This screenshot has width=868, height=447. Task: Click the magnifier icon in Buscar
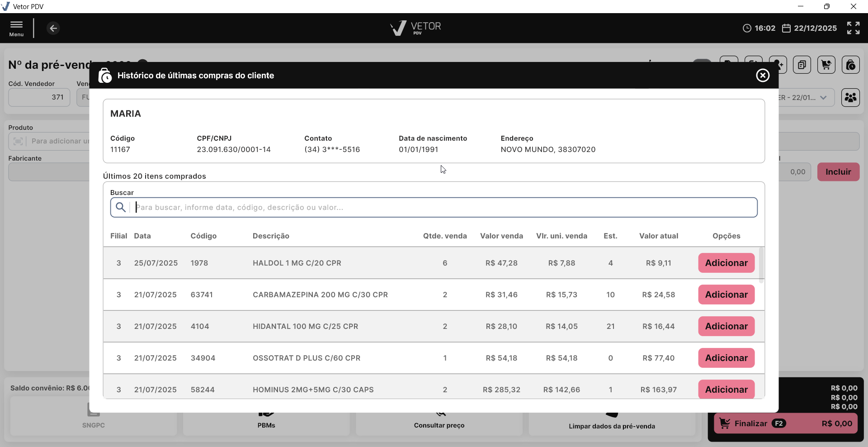pyautogui.click(x=121, y=207)
